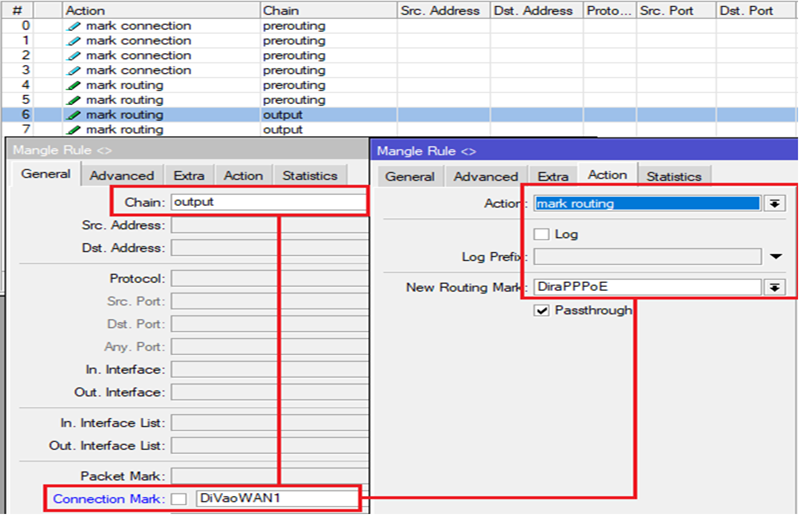Image resolution: width=800 pixels, height=515 pixels.
Task: Toggle the Connection Mark invert checkbox
Action: [178, 498]
